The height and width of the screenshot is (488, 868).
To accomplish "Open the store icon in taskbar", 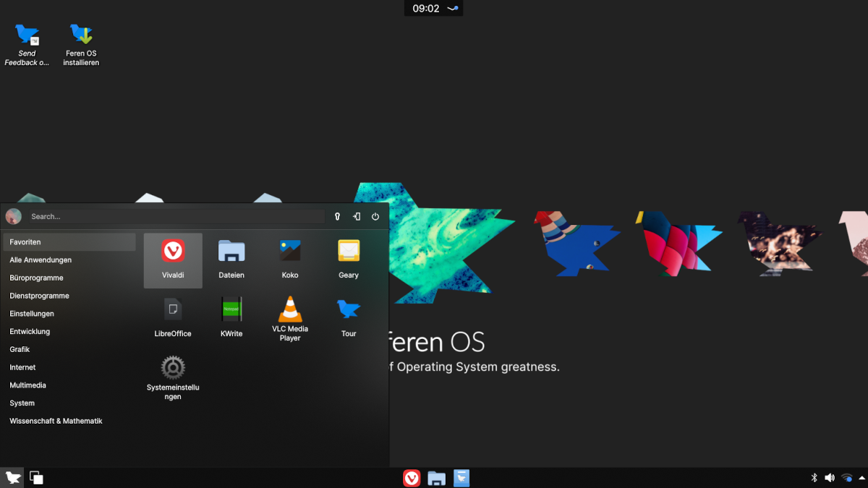I will click(461, 478).
